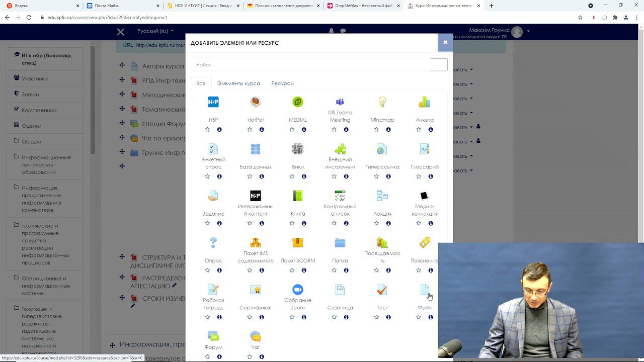Select the Анкета bar chart icon
Image resolution: width=644 pixels, height=362 pixels.
425,102
